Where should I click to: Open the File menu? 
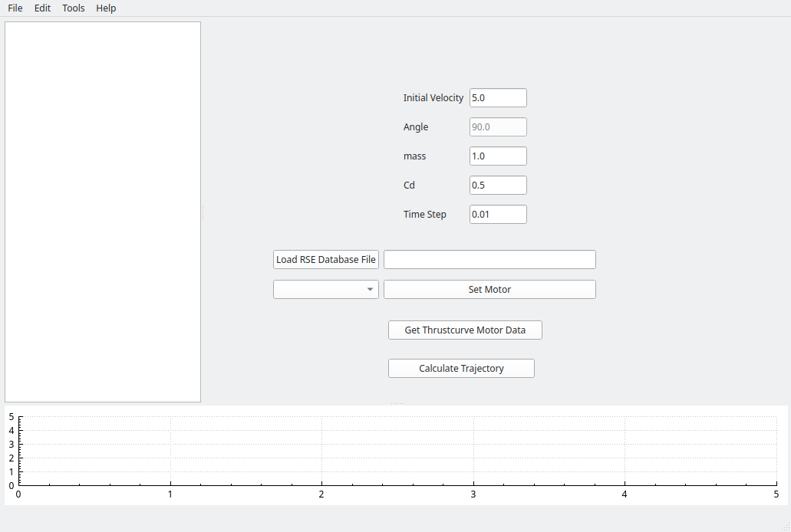(x=15, y=8)
